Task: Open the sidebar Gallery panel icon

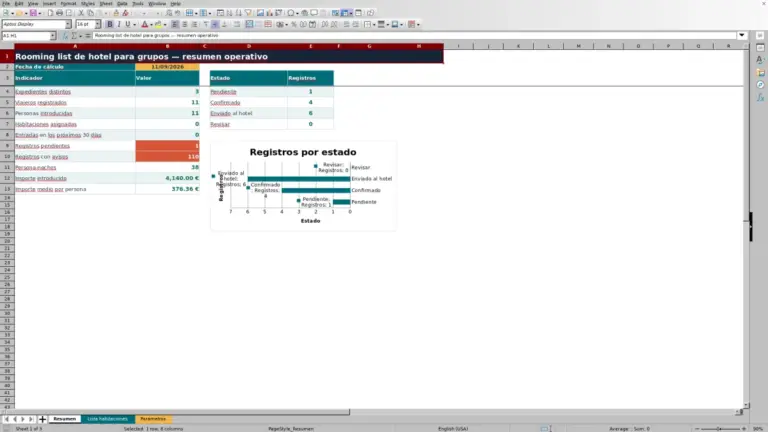Action: [760, 72]
